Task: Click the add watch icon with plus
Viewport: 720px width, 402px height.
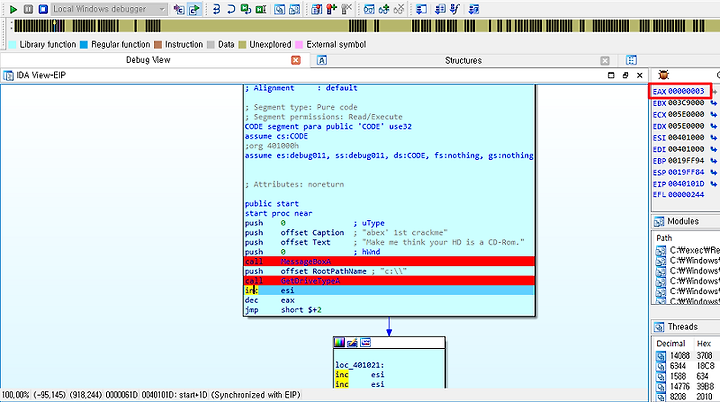Action: pos(384,9)
